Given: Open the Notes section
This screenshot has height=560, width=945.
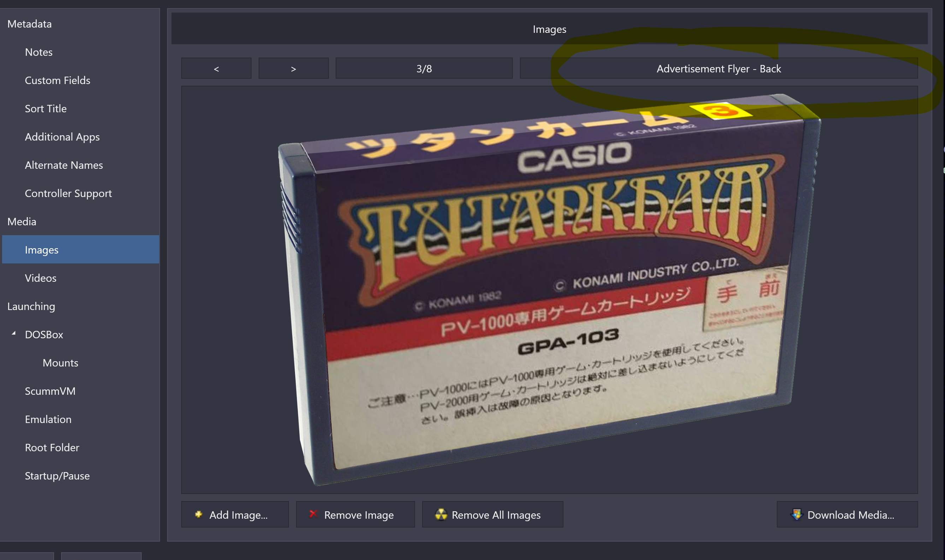Looking at the screenshot, I should click(39, 52).
